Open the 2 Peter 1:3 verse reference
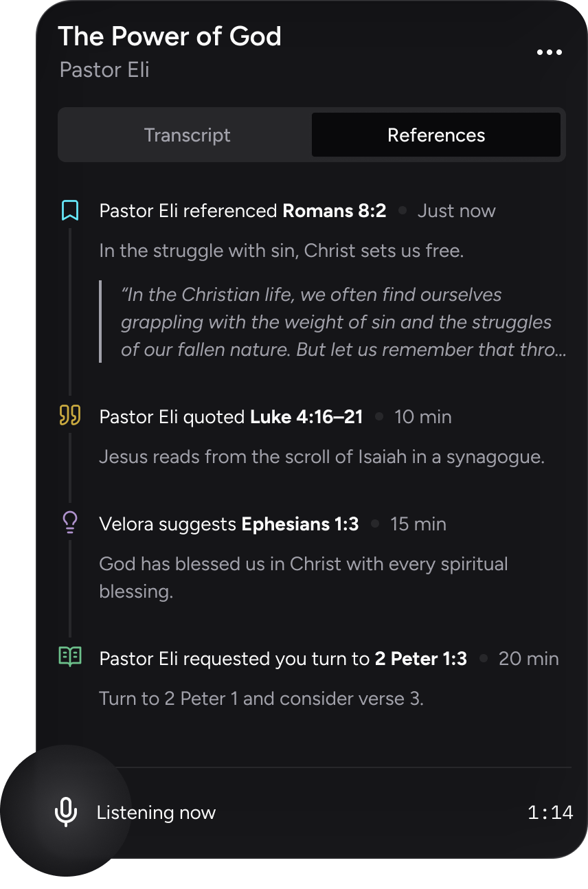 pyautogui.click(x=420, y=659)
